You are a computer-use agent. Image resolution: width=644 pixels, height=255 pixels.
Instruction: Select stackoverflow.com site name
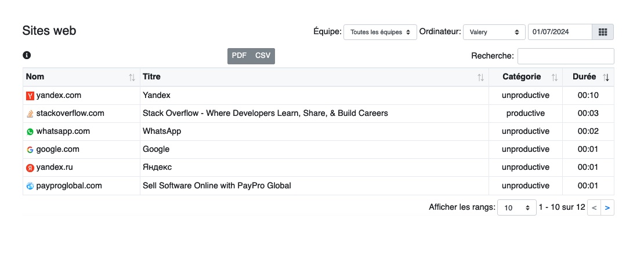coord(70,113)
